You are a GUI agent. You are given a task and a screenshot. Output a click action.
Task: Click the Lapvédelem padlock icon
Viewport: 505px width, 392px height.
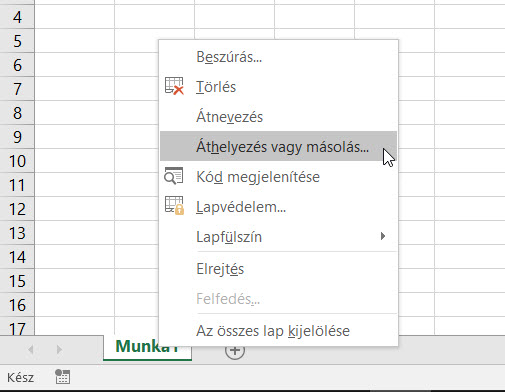(x=174, y=205)
